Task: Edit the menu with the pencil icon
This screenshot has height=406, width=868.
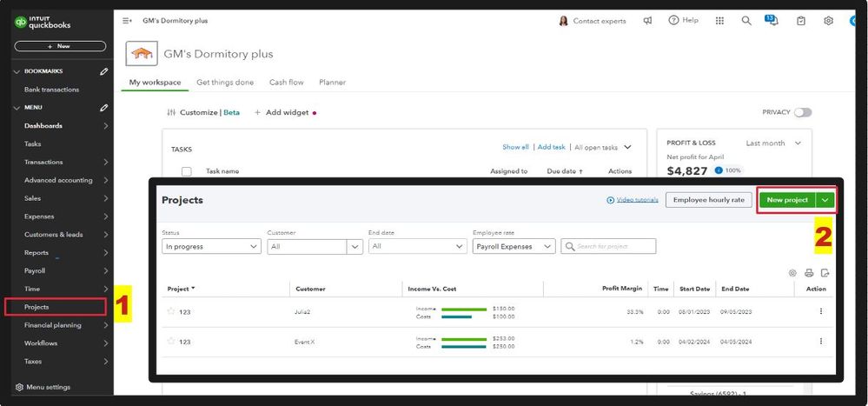Action: click(103, 108)
